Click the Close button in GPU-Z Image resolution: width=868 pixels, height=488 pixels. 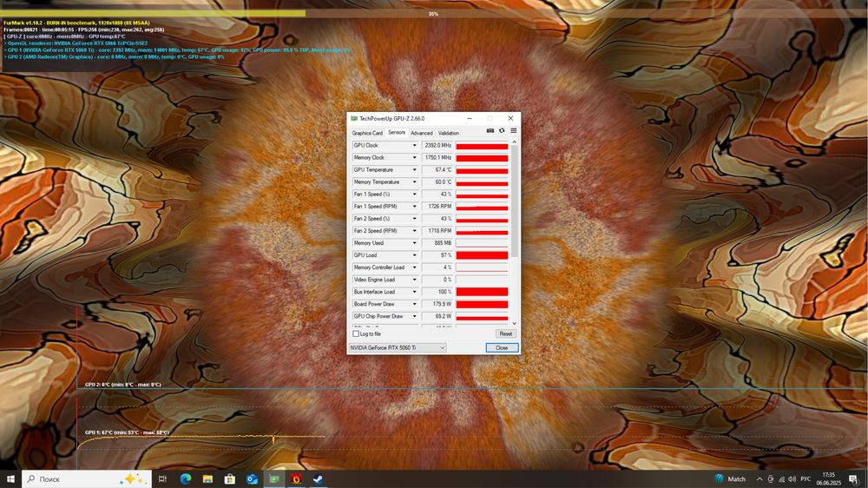tap(502, 348)
